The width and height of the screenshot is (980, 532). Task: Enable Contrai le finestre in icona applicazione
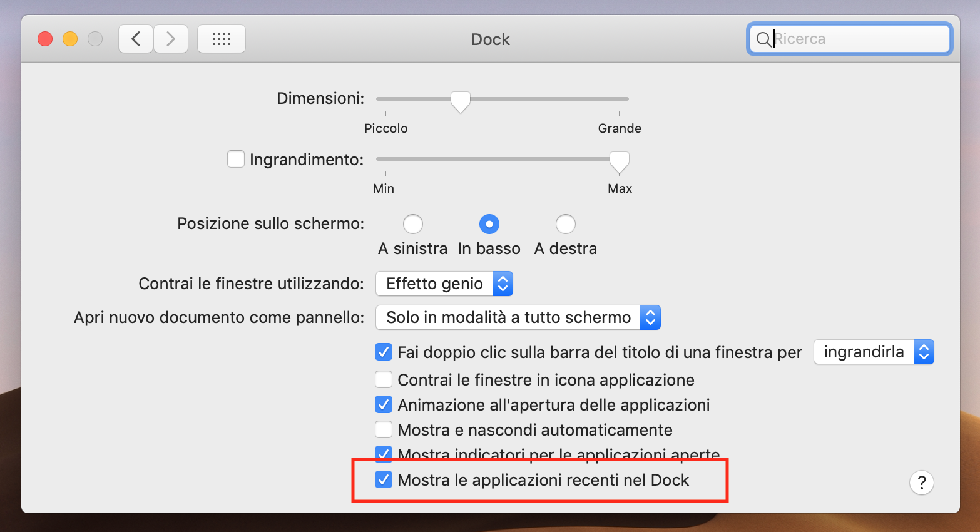tap(384, 379)
